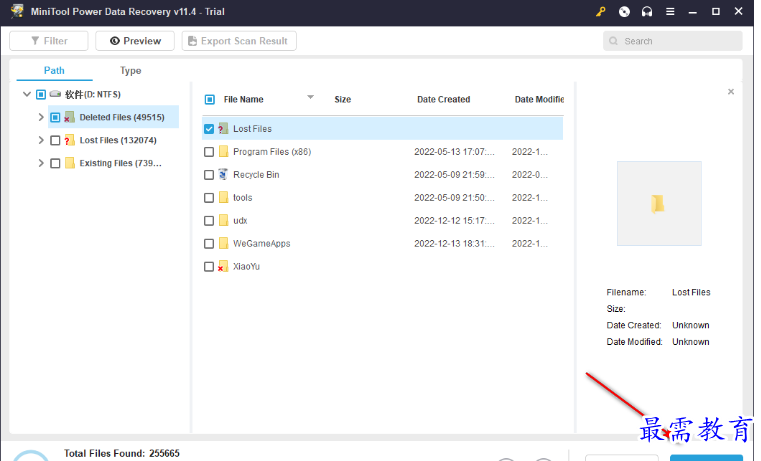The image size is (761, 461).
Task: Check the udx folder checkbox
Action: tap(209, 221)
